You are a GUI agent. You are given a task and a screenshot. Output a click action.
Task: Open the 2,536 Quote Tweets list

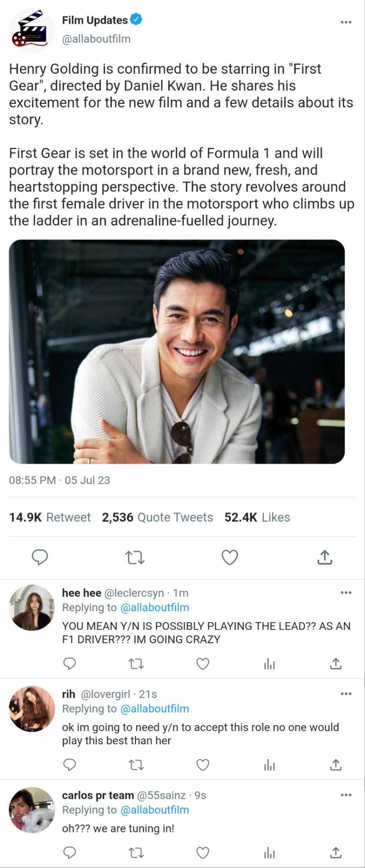point(157,517)
